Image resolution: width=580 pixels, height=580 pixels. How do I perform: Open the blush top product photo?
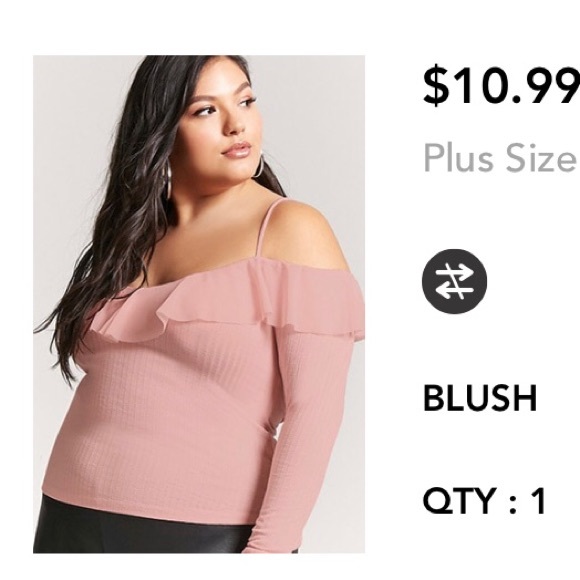point(199,304)
